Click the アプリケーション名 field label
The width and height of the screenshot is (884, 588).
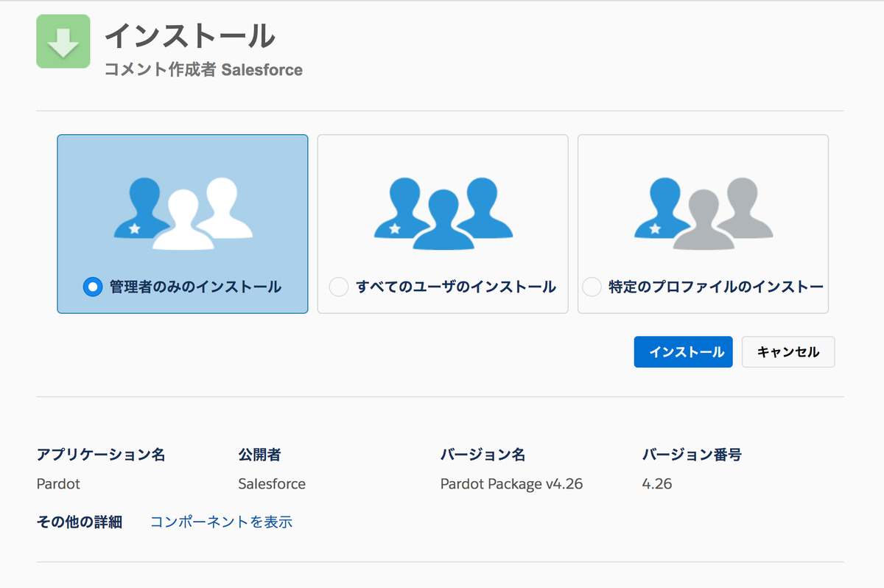(101, 455)
